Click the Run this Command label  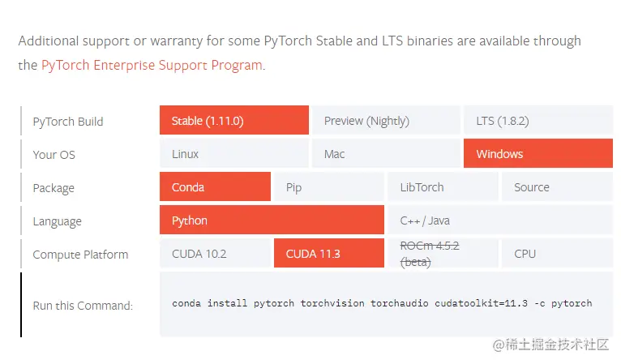pos(83,306)
